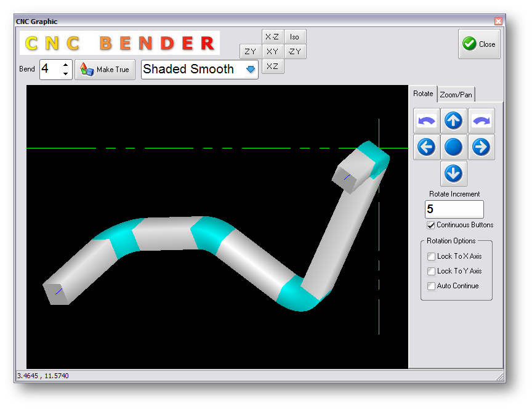Select the XY view button
532x409 pixels.
(x=273, y=52)
